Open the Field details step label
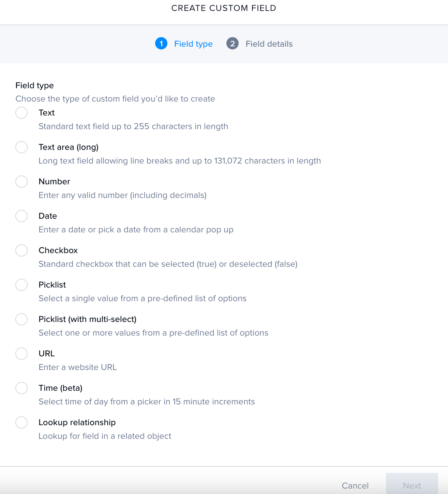 (269, 44)
